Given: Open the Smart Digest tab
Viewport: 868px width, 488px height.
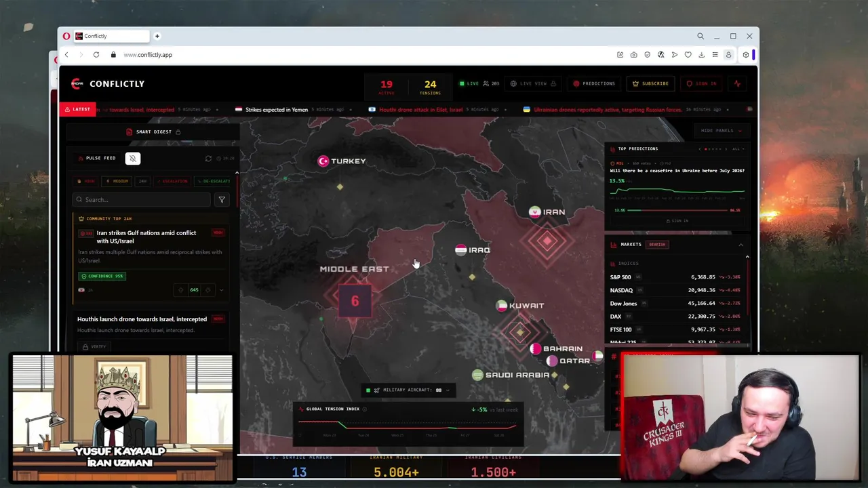Looking at the screenshot, I should tap(153, 131).
